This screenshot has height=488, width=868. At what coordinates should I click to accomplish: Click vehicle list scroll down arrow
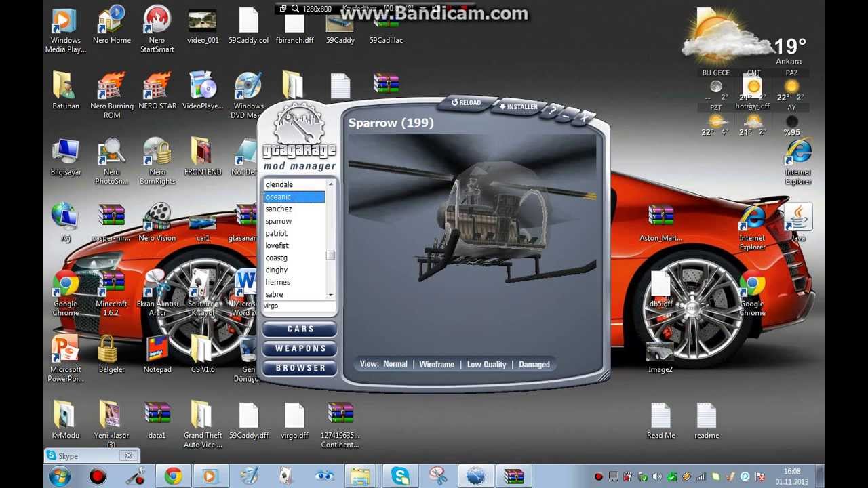click(x=331, y=295)
